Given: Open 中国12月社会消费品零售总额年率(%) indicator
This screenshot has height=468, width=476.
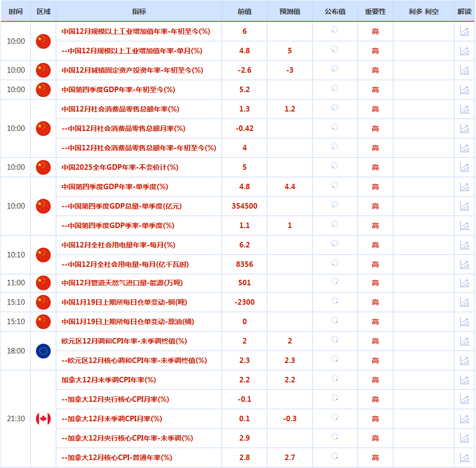Looking at the screenshot, I should [120, 109].
